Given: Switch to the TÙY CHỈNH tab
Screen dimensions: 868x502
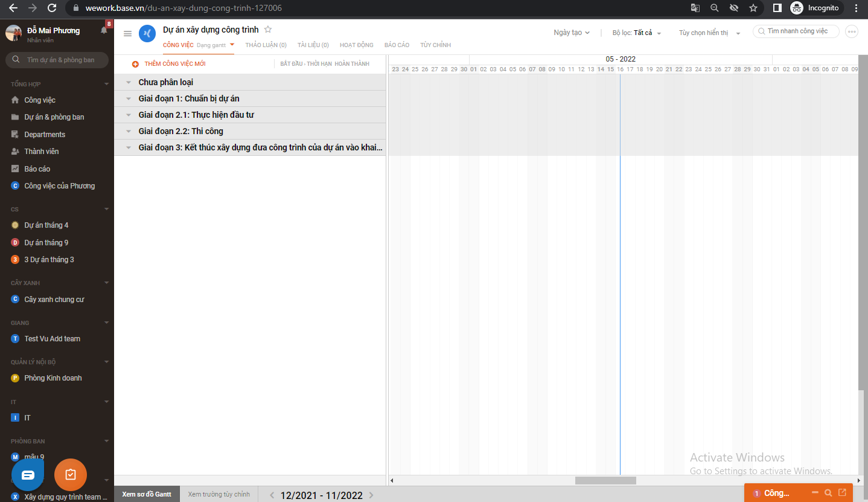Looking at the screenshot, I should tap(435, 45).
